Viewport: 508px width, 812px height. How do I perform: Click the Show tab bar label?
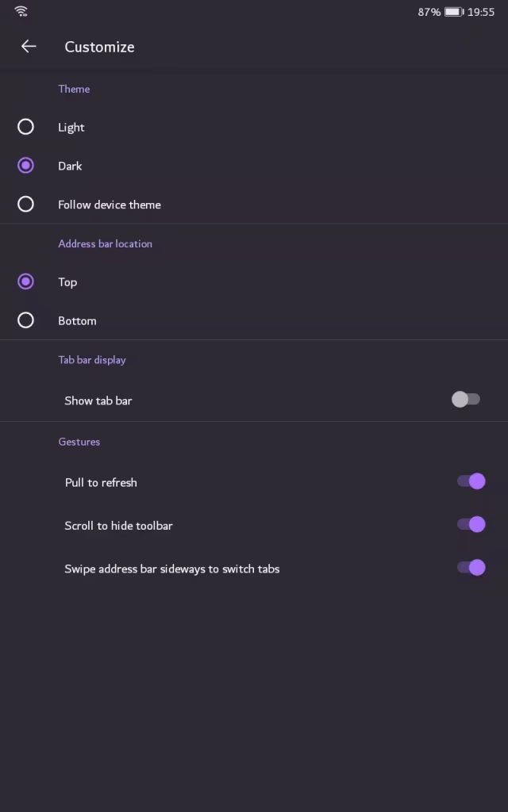(x=98, y=400)
